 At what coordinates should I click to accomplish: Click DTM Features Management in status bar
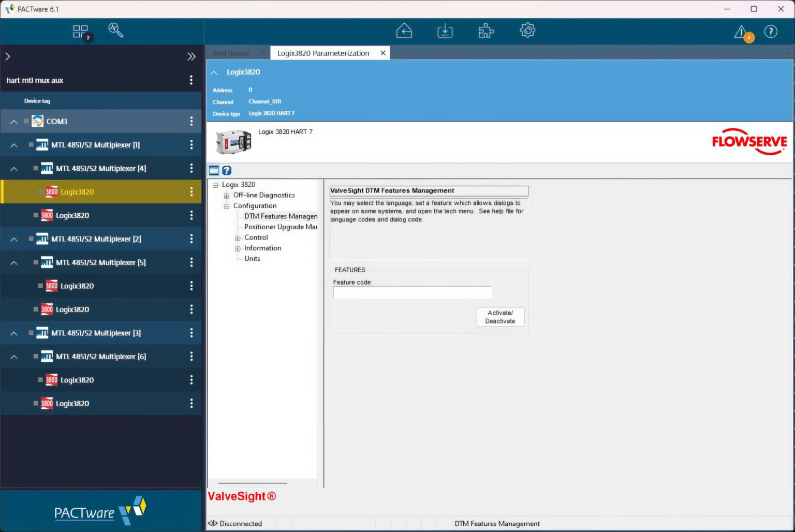[x=497, y=523]
